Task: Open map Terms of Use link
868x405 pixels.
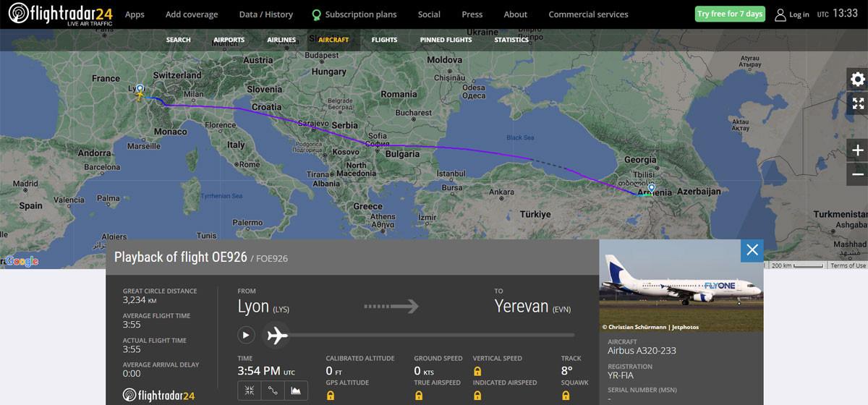Action: [x=848, y=265]
